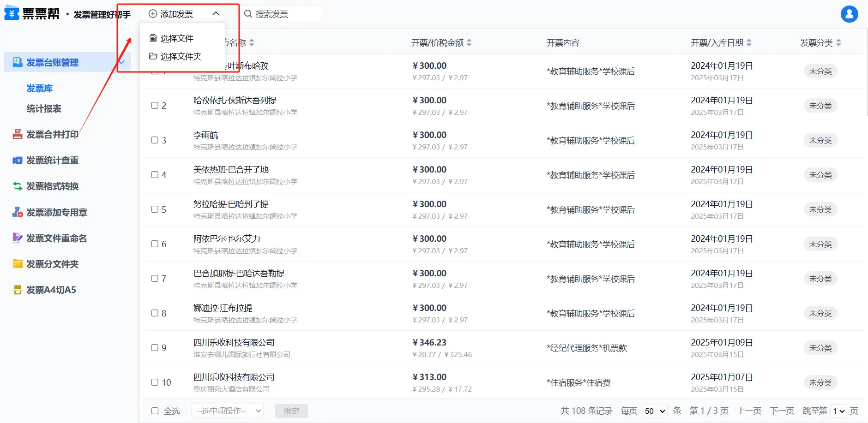
Task: Go to 下一页 next page
Action: tap(782, 411)
